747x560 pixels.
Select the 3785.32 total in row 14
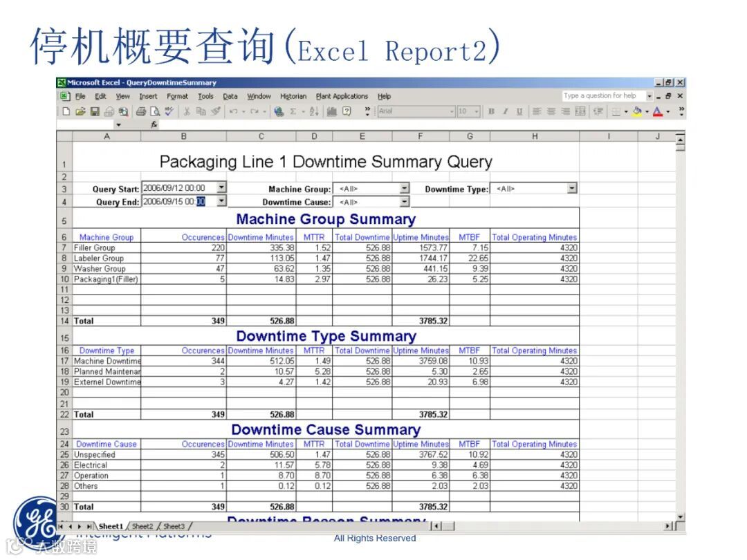click(x=421, y=321)
